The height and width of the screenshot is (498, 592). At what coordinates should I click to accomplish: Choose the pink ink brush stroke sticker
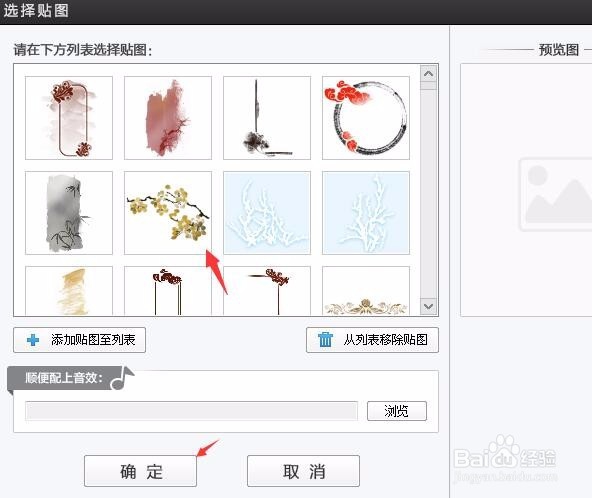(168, 118)
